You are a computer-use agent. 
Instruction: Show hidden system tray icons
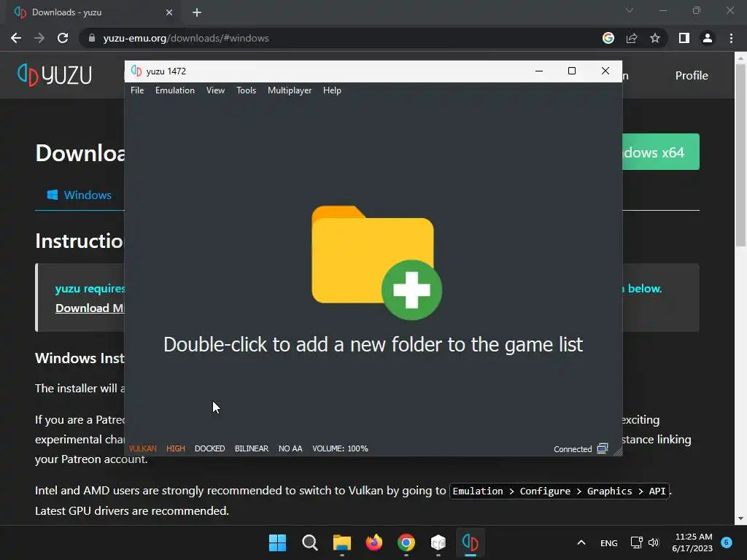(581, 542)
